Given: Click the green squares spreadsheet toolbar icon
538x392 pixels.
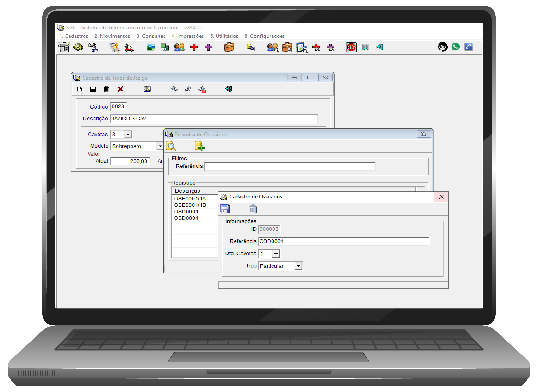Looking at the screenshot, I should (x=165, y=47).
